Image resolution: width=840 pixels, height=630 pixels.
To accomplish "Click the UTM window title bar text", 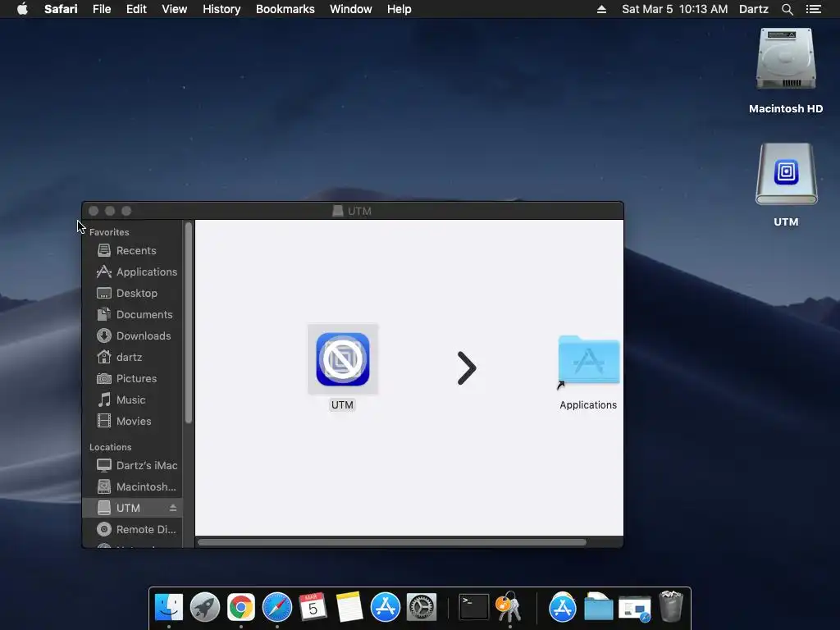I will (x=359, y=211).
